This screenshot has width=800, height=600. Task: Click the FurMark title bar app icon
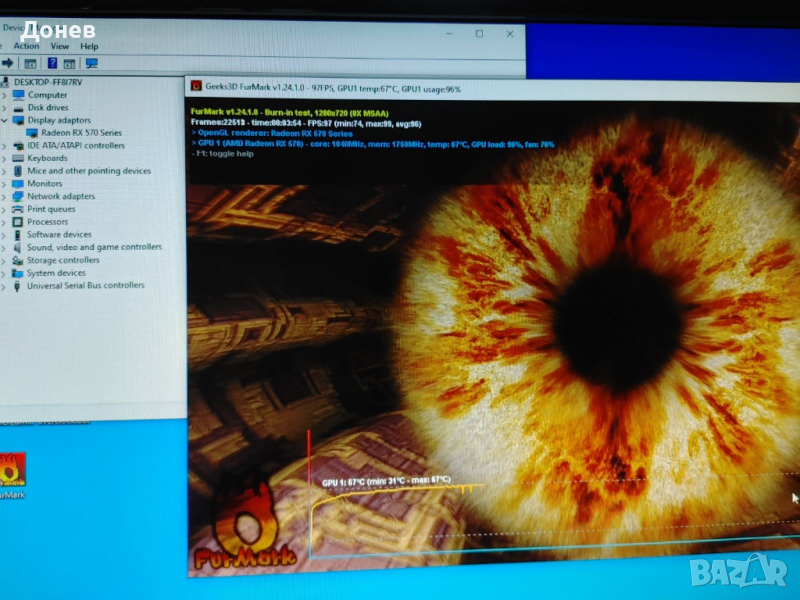pos(196,88)
